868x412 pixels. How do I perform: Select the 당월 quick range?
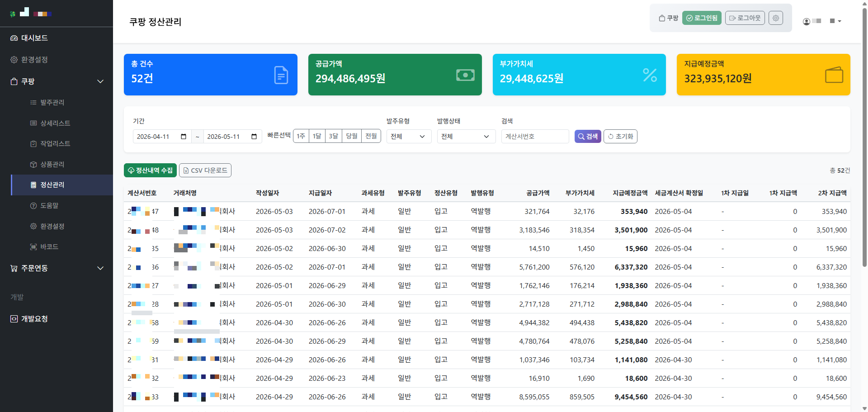[351, 136]
